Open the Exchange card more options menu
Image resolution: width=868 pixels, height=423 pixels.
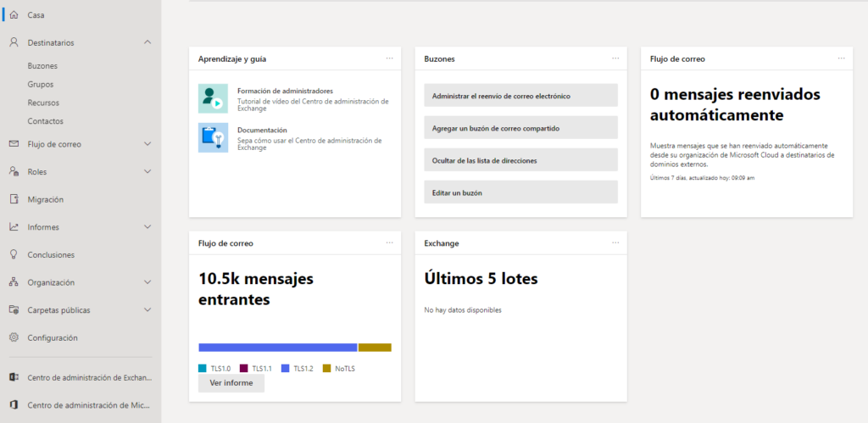point(615,243)
